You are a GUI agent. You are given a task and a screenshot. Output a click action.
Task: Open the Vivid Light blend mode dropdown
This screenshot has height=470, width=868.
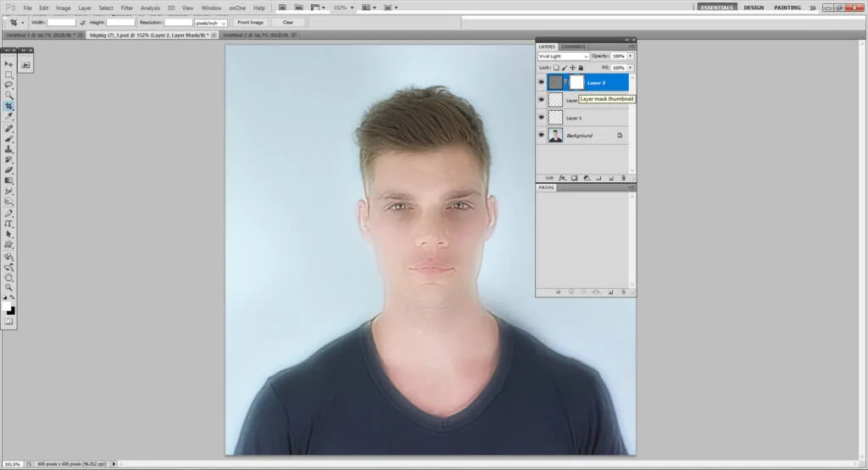click(564, 57)
